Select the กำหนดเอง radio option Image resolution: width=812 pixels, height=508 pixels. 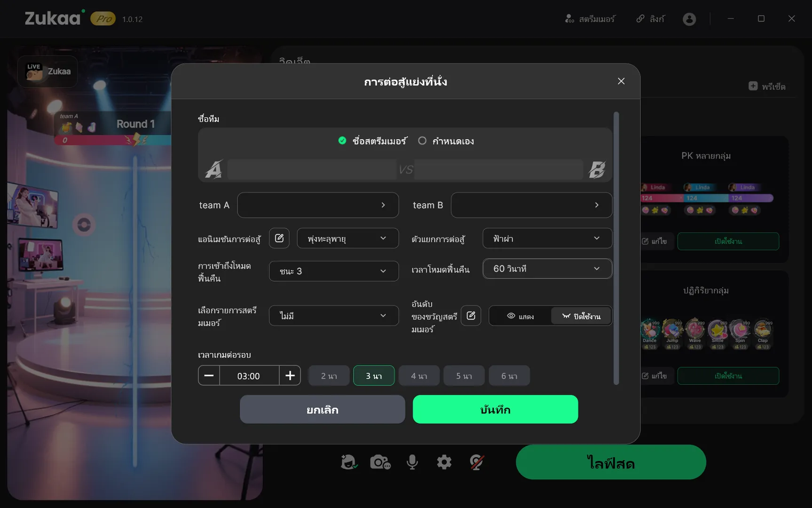tap(422, 141)
